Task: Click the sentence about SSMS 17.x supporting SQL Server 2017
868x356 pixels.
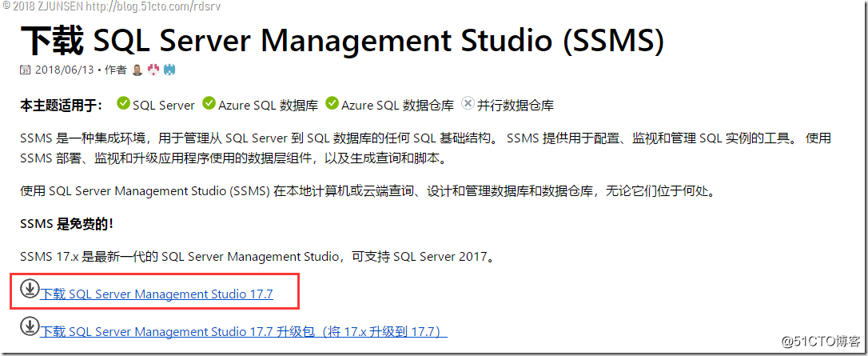Action: click(257, 257)
